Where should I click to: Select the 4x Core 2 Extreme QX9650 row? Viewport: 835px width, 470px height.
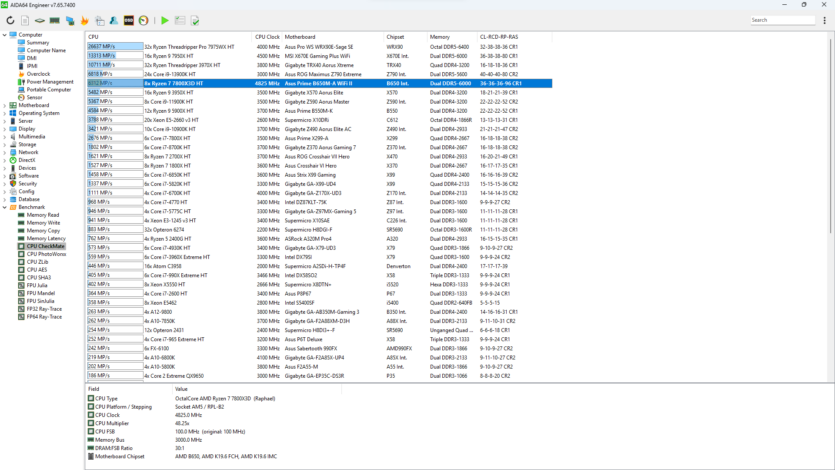click(x=319, y=376)
